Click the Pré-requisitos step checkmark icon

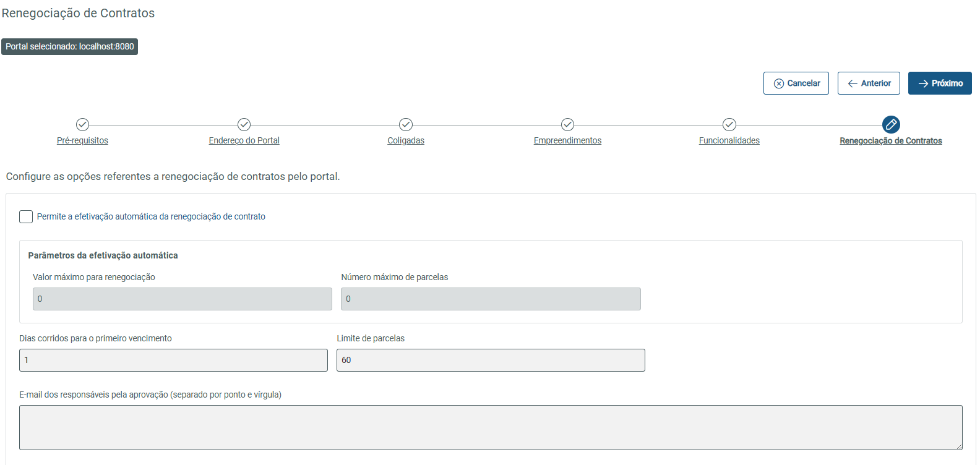[82, 124]
